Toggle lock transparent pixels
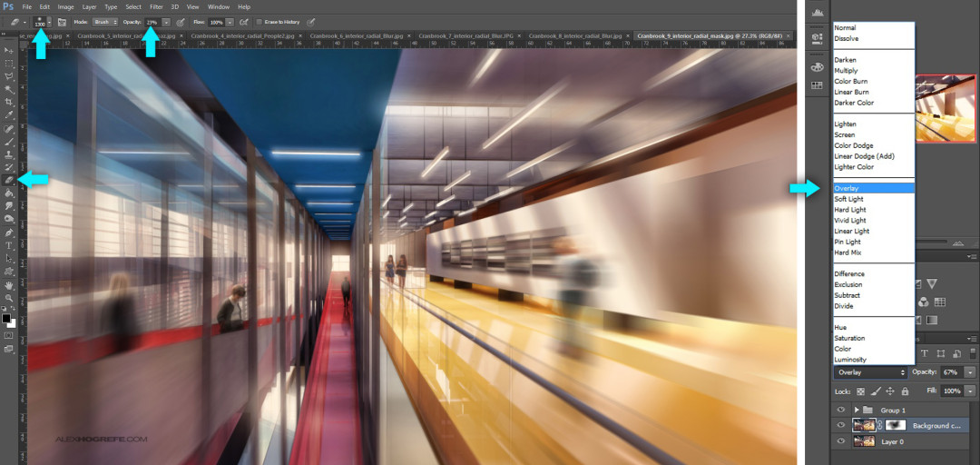The height and width of the screenshot is (465, 980). tap(860, 391)
